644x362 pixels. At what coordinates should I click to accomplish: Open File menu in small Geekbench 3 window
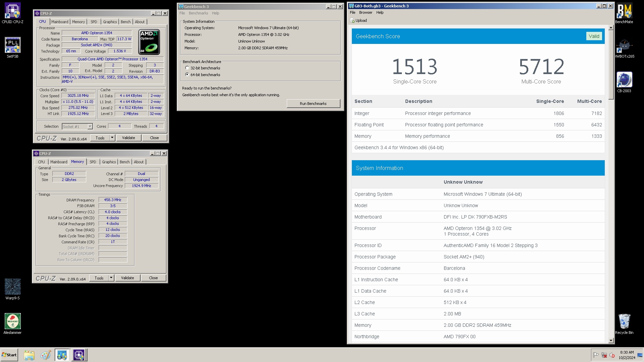click(x=182, y=13)
